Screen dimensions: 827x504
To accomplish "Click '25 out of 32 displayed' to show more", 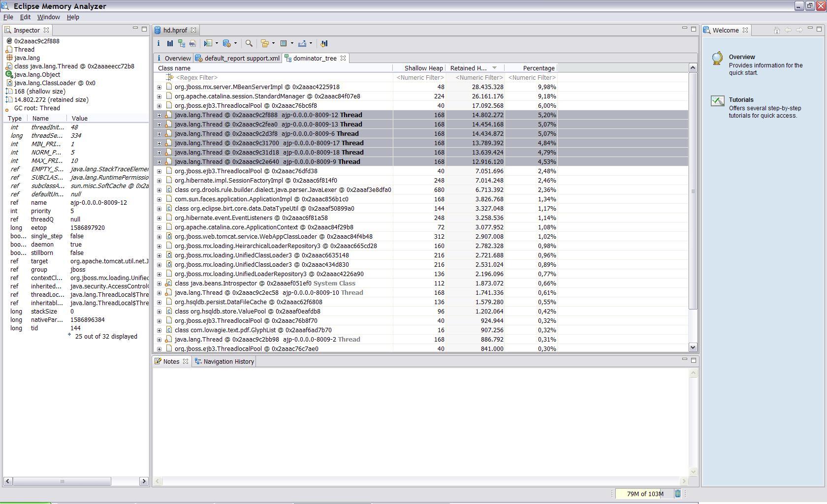I will [106, 337].
